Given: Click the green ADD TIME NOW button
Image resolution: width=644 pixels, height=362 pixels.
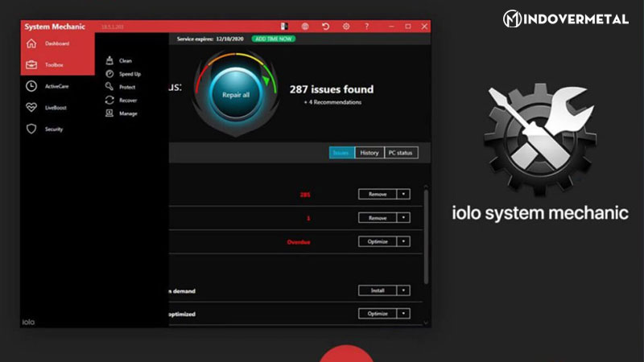Looking at the screenshot, I should (274, 39).
